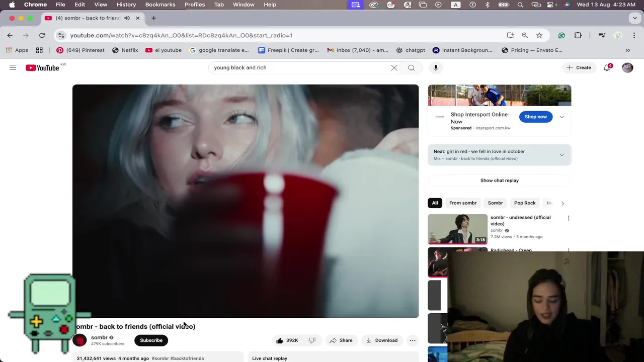Open the Create button
This screenshot has height=362, width=644.
(579, 67)
